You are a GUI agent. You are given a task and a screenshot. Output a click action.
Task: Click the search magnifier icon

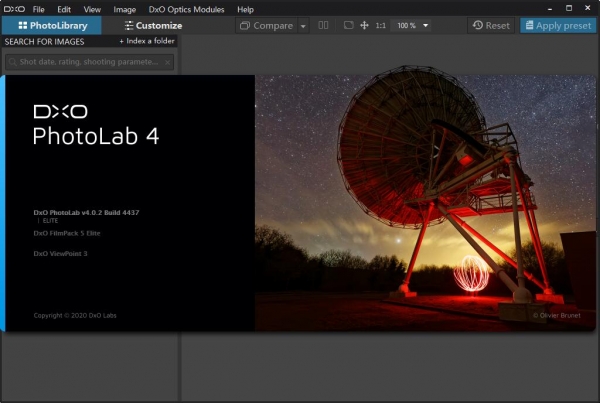click(12, 62)
